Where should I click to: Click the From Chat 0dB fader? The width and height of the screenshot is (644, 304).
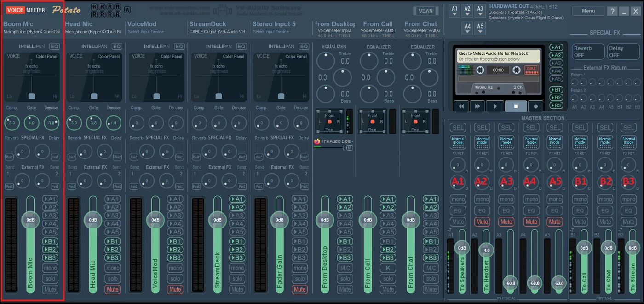(411, 220)
